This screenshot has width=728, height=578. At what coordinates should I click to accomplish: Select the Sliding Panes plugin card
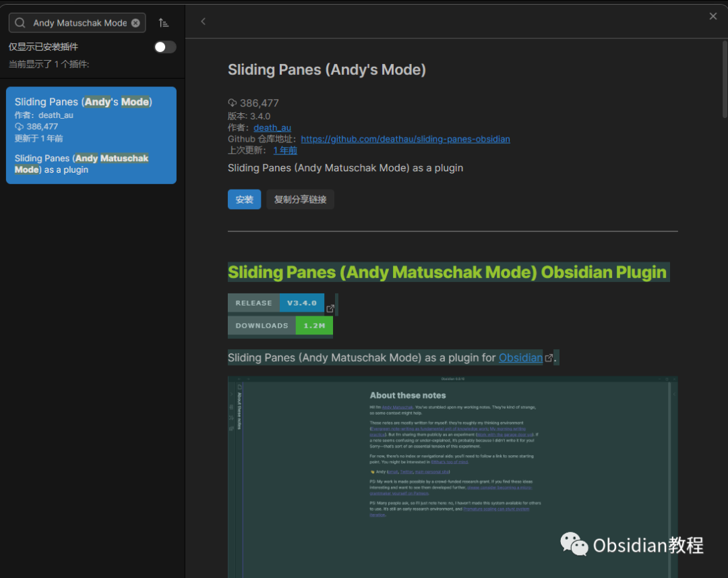click(x=91, y=135)
